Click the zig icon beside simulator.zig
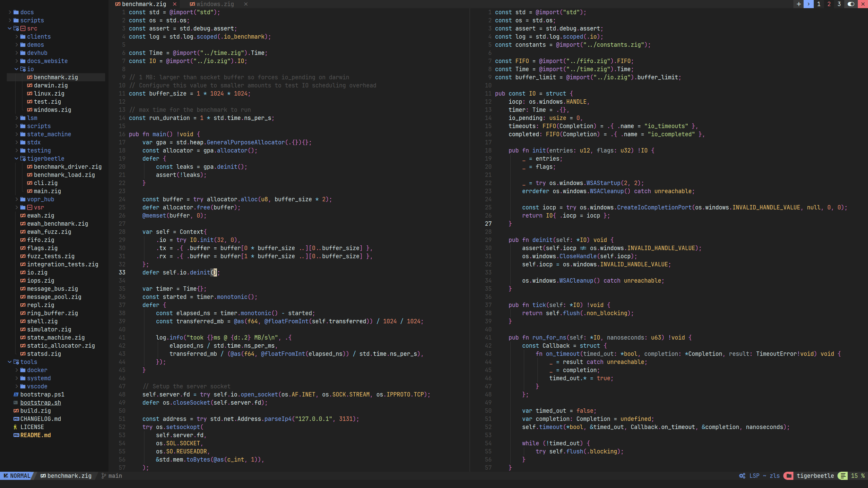 click(23, 329)
